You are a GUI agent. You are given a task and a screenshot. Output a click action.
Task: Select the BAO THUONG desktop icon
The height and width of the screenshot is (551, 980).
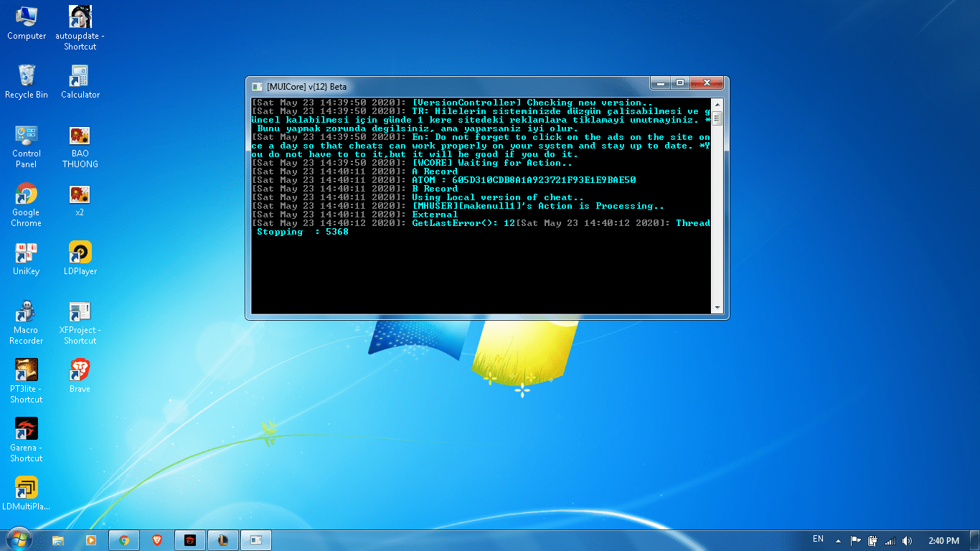pyautogui.click(x=80, y=146)
